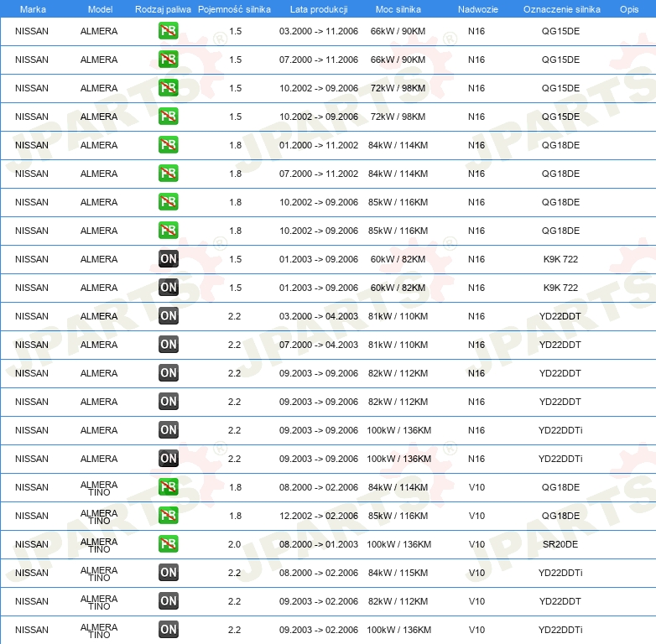Click NISSAN in the 84kW / 115KM row
Image resolution: width=656 pixels, height=644 pixels.
[32, 573]
